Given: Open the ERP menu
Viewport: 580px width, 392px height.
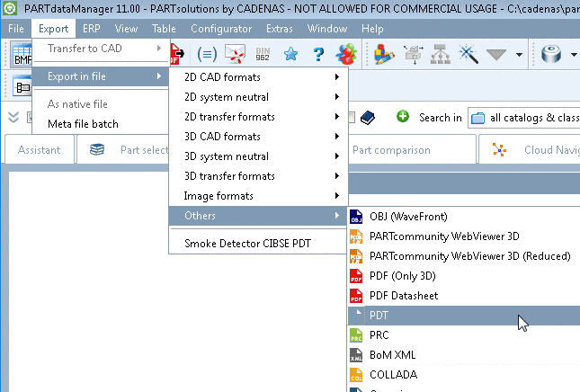Looking at the screenshot, I should tap(92, 29).
